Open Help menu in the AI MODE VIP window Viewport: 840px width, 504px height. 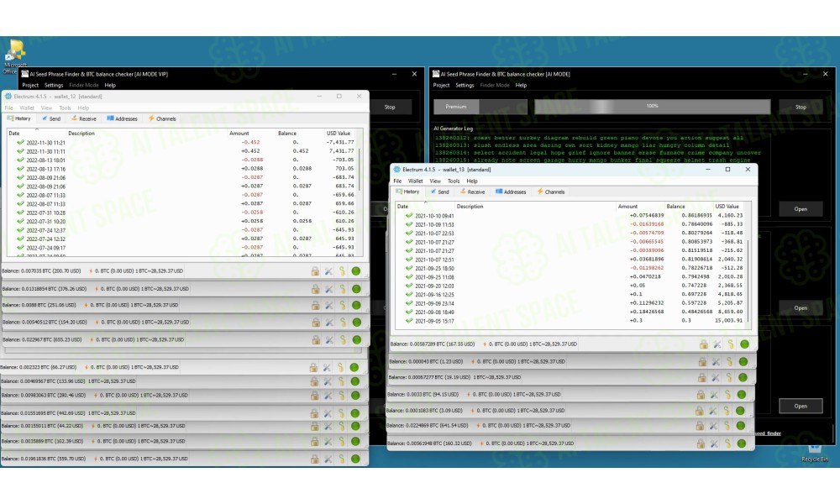(x=110, y=85)
